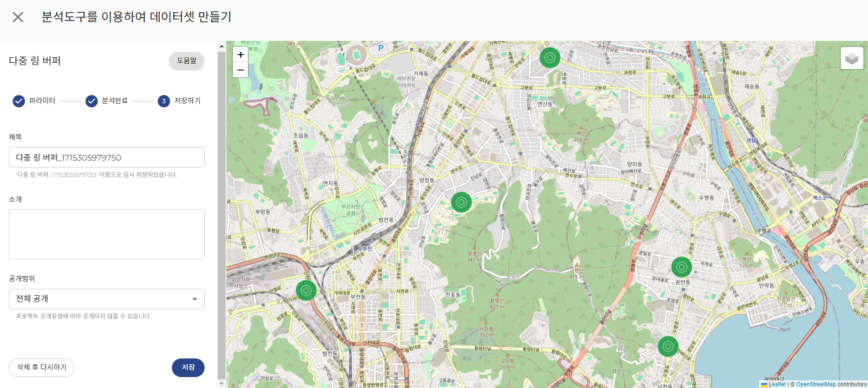Select the green ring marker near Gaya-daero
868x388 pixels.
click(306, 290)
